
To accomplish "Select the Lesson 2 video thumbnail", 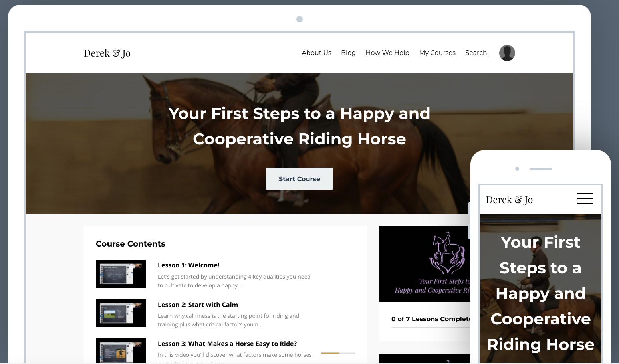I will [x=121, y=313].
